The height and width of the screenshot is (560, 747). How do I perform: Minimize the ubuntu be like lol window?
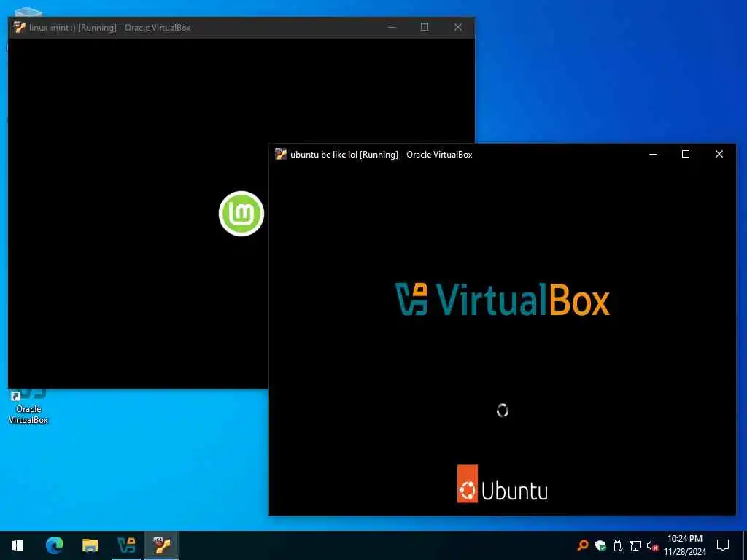click(x=653, y=154)
